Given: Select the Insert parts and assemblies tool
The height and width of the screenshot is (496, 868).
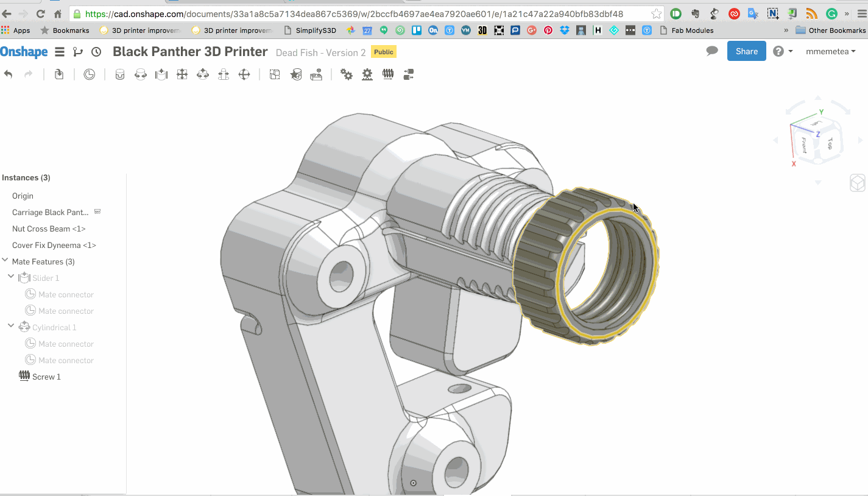Looking at the screenshot, I should tap(59, 74).
